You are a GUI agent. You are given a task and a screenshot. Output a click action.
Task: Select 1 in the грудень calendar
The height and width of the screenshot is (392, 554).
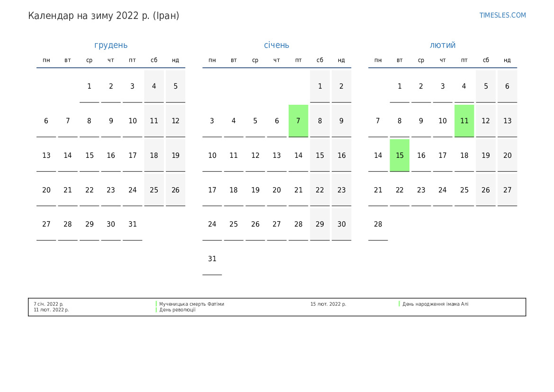tap(89, 86)
